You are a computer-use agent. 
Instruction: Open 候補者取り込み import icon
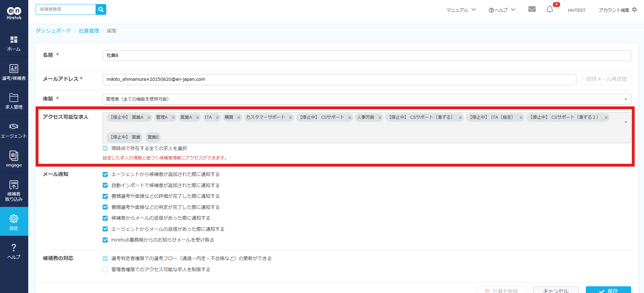14,190
